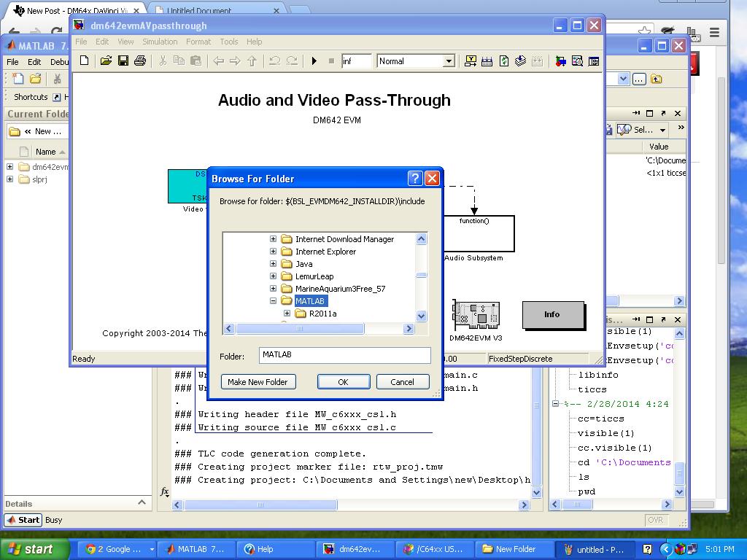Click the Info block in the model
The width and height of the screenshot is (747, 560).
point(553,315)
